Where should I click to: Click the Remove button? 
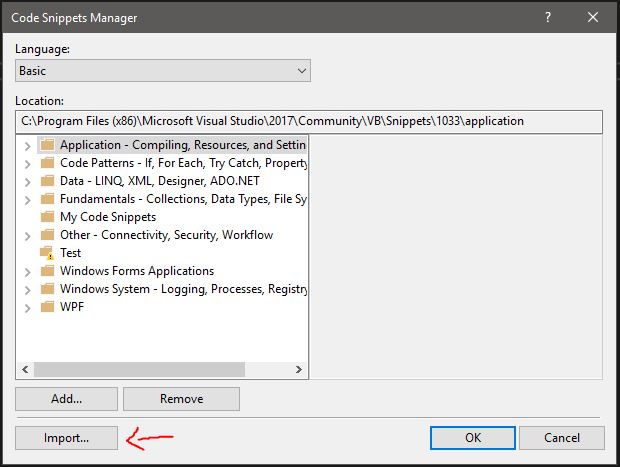(x=181, y=399)
